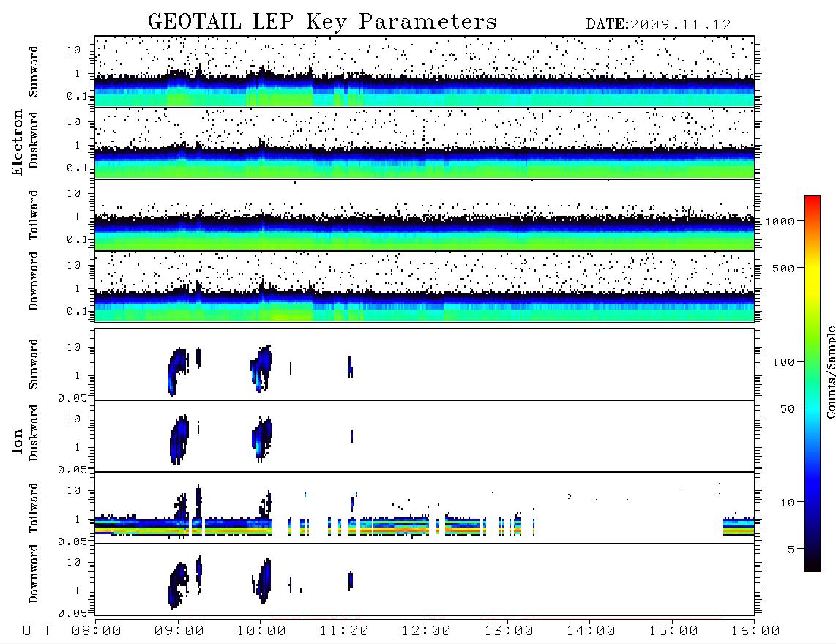Click the "0.05" tick of Ion Sunward panel
This screenshot has width=836, height=644.
coord(72,398)
